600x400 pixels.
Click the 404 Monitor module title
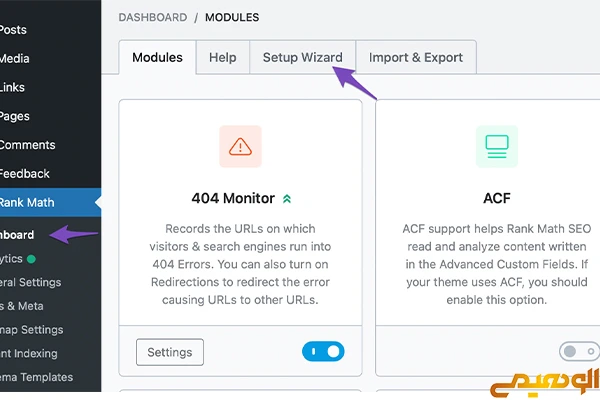(x=233, y=198)
